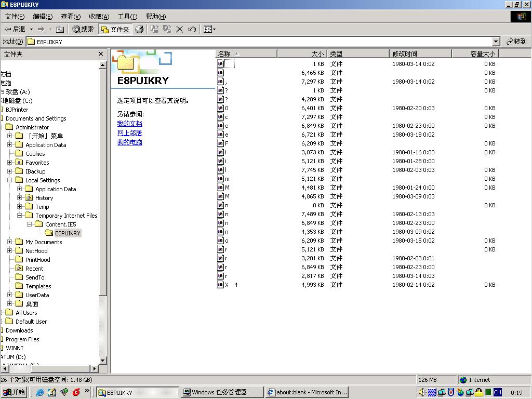
Task: Collapse the Local Settings tree node
Action: coord(10,180)
